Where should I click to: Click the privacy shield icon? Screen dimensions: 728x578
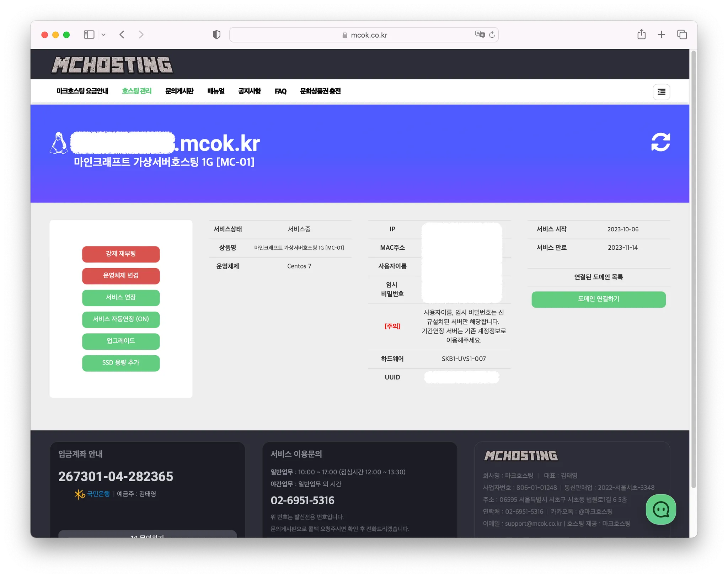216,35
